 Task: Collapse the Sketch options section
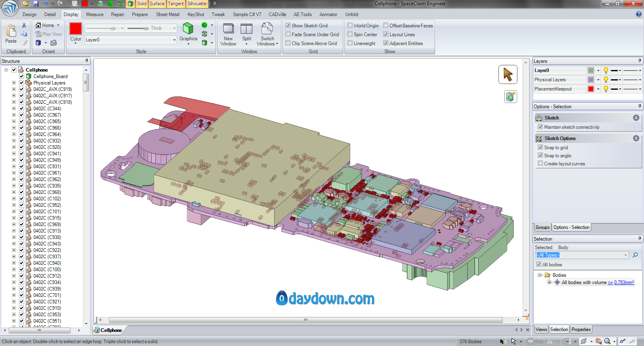coord(636,118)
